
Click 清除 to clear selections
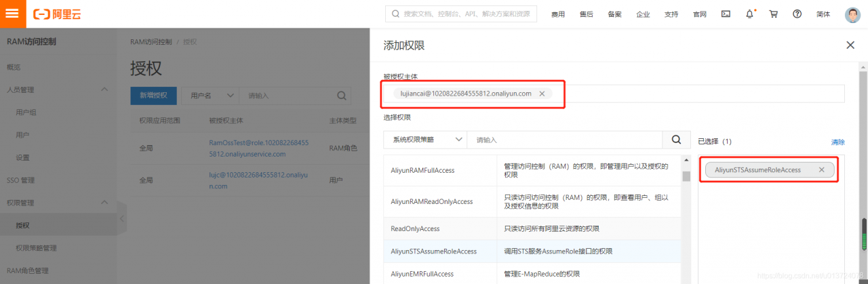[x=838, y=142]
